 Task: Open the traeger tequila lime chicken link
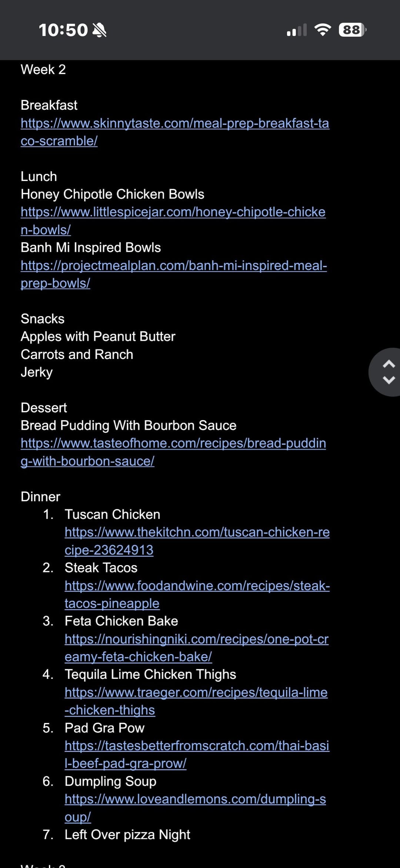(x=196, y=693)
